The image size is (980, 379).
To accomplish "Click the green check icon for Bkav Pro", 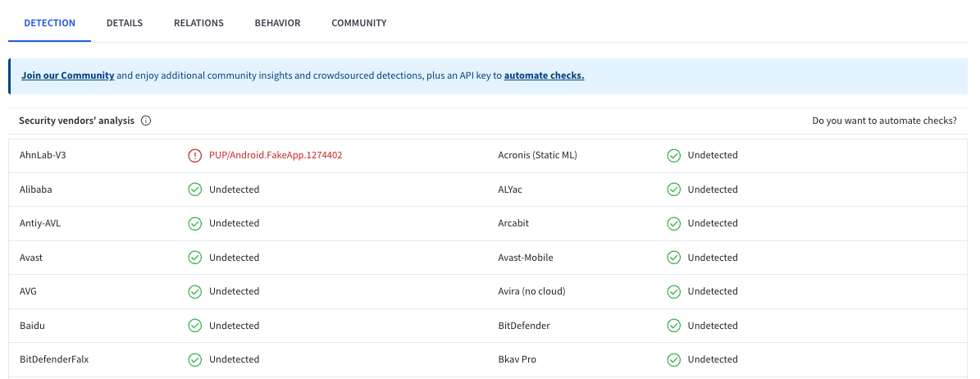I will click(674, 359).
